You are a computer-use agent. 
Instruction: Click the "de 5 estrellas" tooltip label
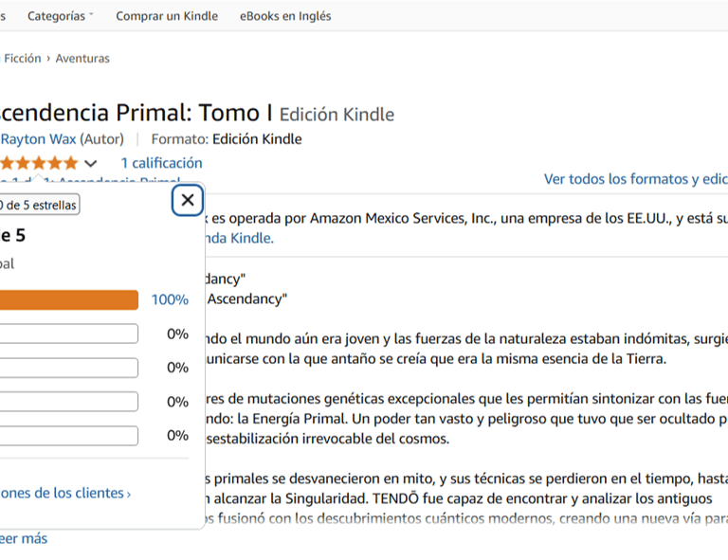[x=40, y=205]
